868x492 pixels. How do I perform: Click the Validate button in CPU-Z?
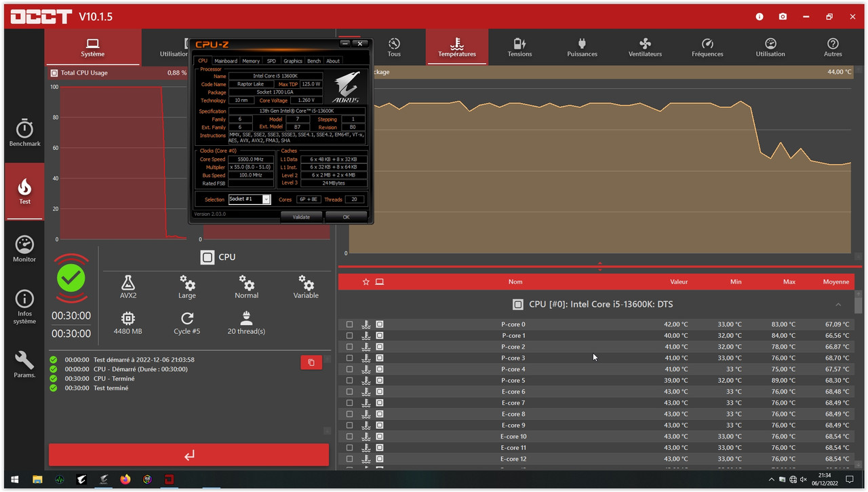301,217
